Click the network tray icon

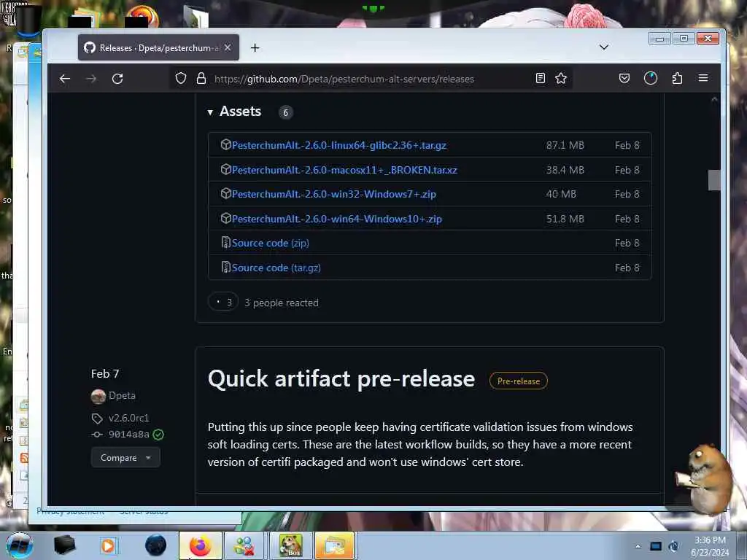(x=656, y=546)
